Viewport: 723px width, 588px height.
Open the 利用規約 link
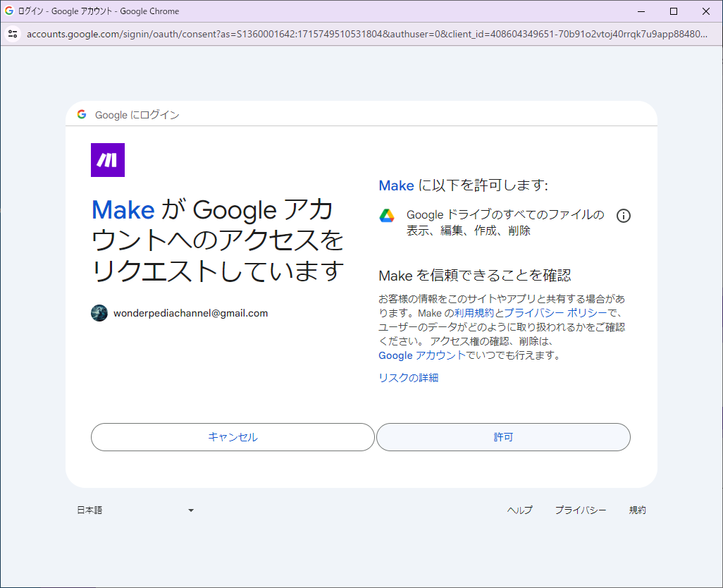[x=474, y=313]
